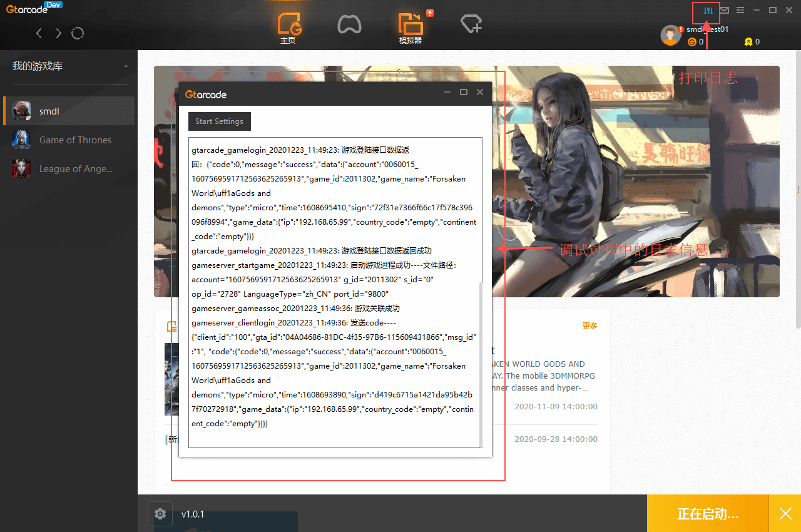Click the 更多 more link
The width and height of the screenshot is (801, 532).
[x=589, y=325]
